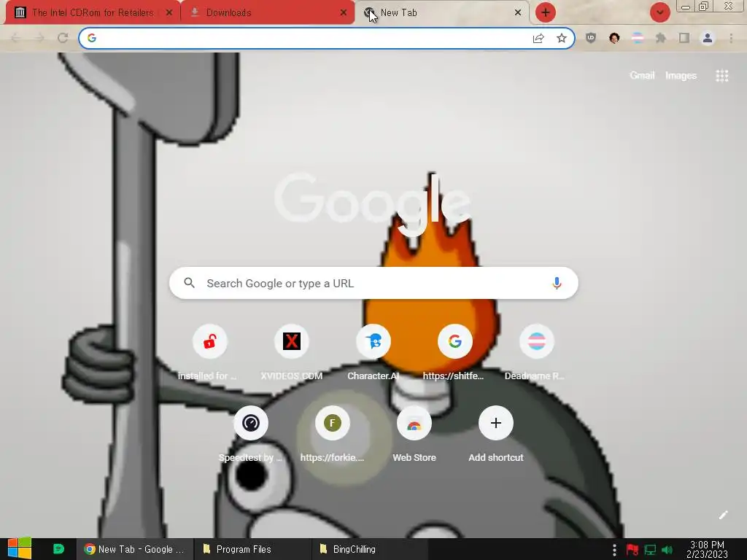The image size is (747, 560).
Task: Open the green chat app in taskbar
Action: [58, 549]
